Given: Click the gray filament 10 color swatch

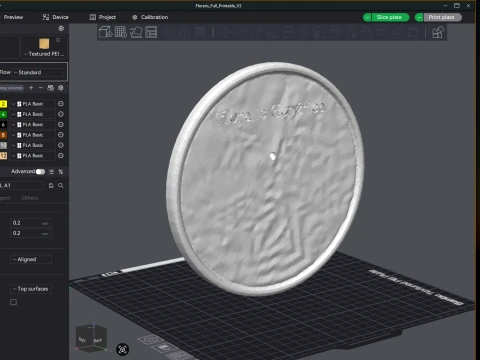Looking at the screenshot, I should click(3, 145).
